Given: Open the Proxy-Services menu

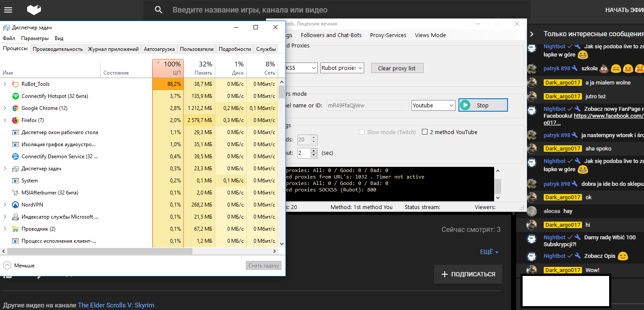Looking at the screenshot, I should (388, 35).
